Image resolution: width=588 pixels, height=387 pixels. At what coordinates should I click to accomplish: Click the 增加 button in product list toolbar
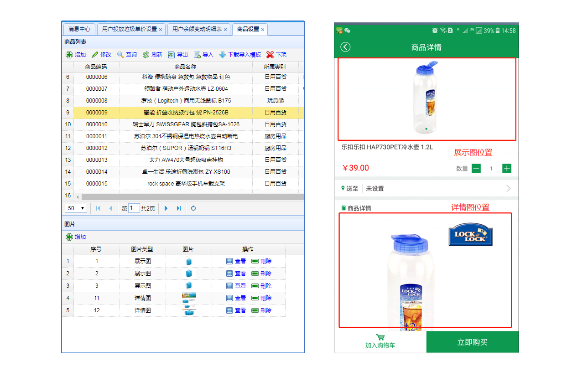pos(76,55)
